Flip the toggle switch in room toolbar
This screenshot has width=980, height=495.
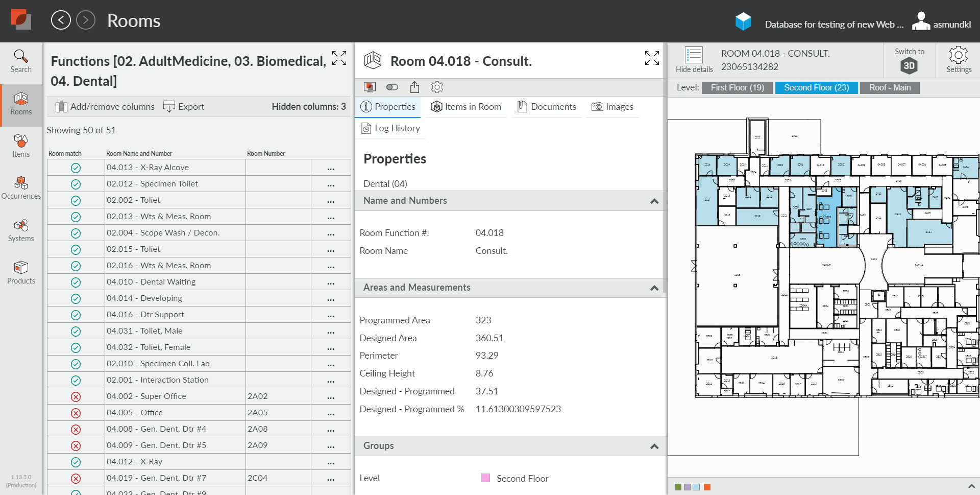[x=392, y=87]
